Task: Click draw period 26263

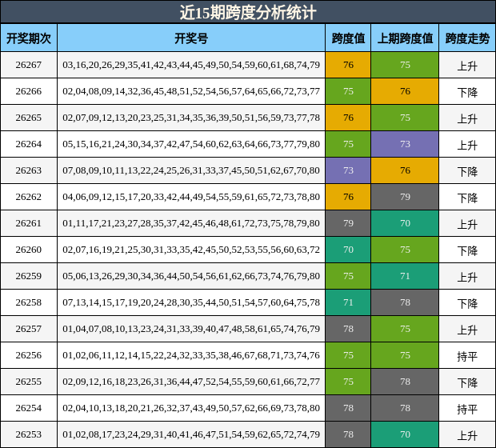Action: pos(29,170)
